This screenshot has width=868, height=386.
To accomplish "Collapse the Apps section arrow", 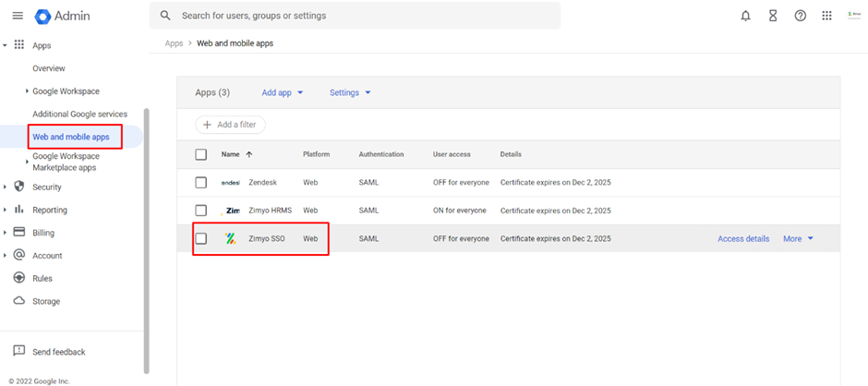I will (5, 45).
